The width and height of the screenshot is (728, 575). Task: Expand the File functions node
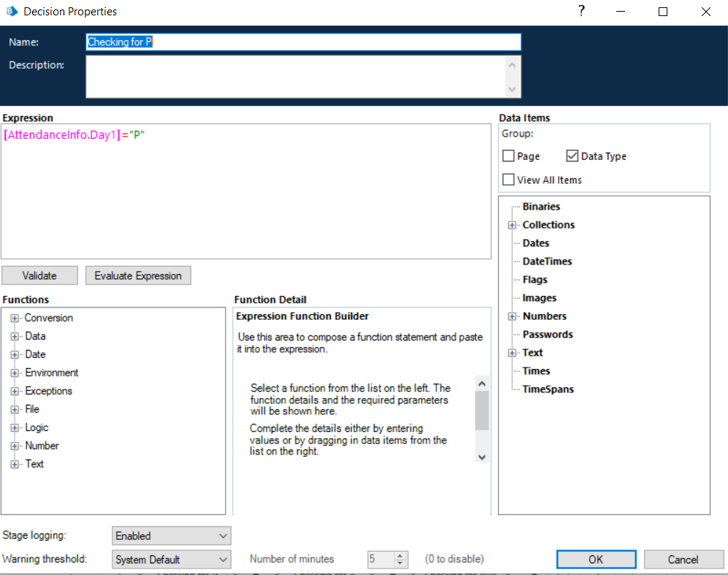pos(15,410)
